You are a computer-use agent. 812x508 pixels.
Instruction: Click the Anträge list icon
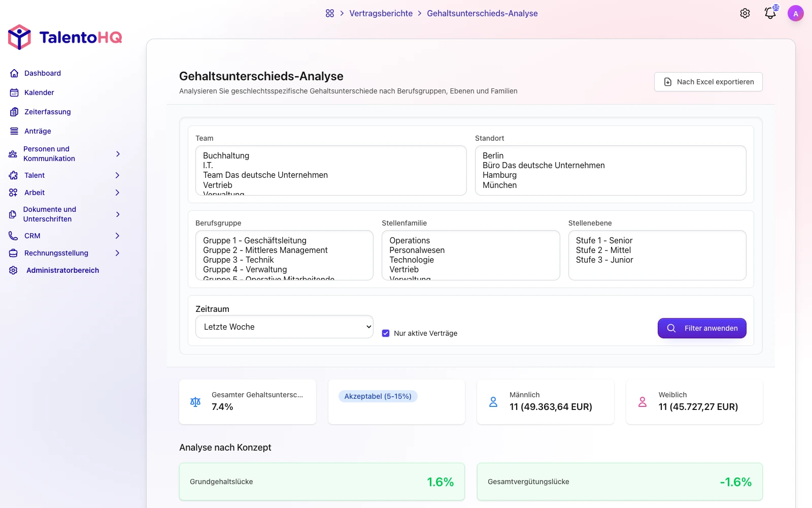tap(14, 131)
